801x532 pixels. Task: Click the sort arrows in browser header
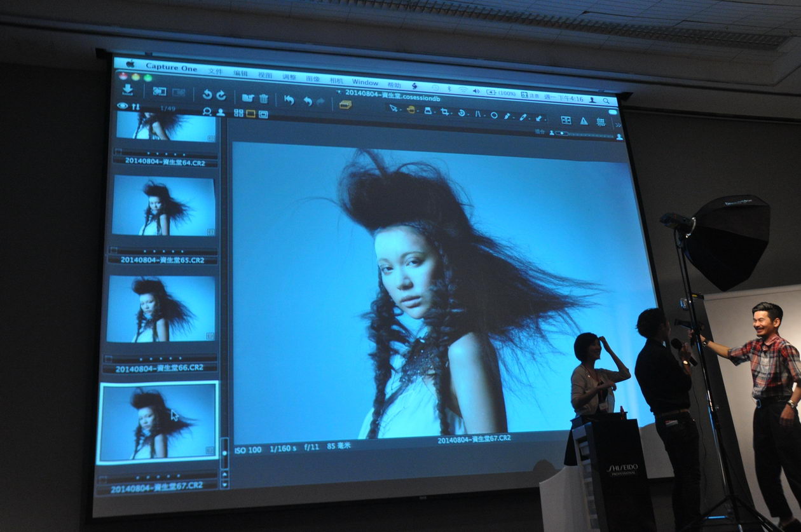pos(134,107)
